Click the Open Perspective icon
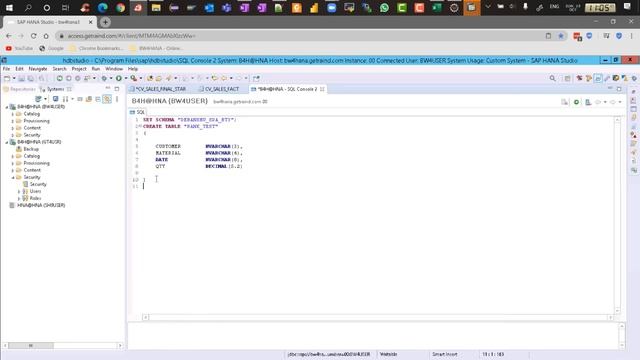Screen dimensions: 640x360 pos(568,78)
